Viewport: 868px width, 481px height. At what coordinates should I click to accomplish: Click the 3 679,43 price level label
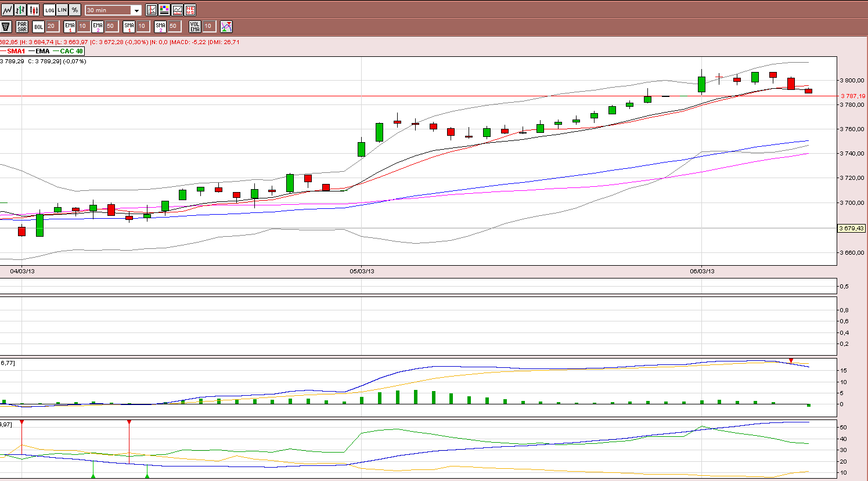(x=852, y=229)
